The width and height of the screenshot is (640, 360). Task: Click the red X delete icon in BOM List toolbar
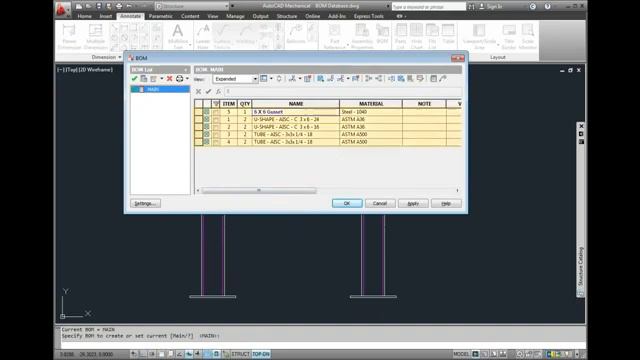169,79
